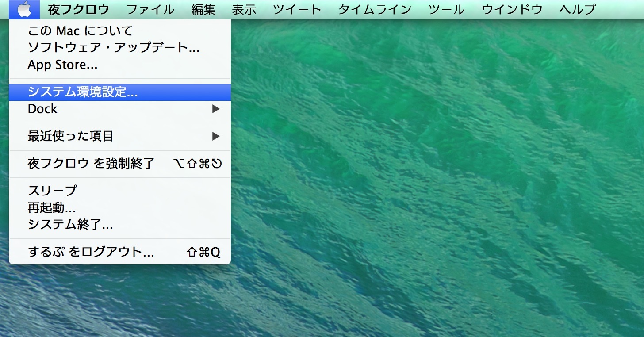Open the ツール menu
This screenshot has width=644, height=337.
pos(446,9)
